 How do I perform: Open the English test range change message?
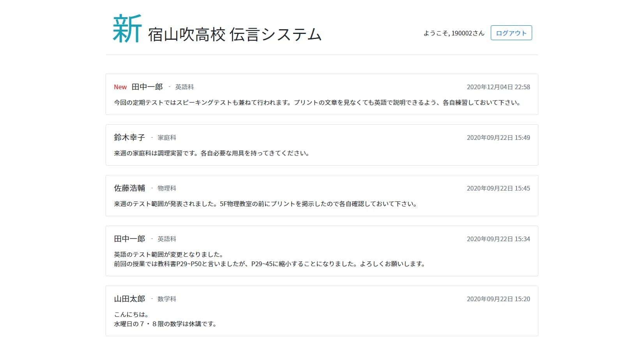click(x=269, y=259)
